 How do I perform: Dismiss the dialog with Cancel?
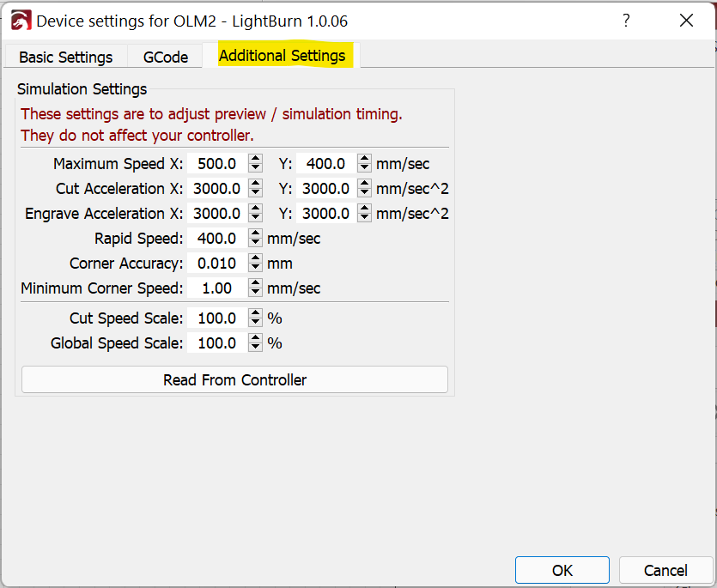click(x=665, y=570)
